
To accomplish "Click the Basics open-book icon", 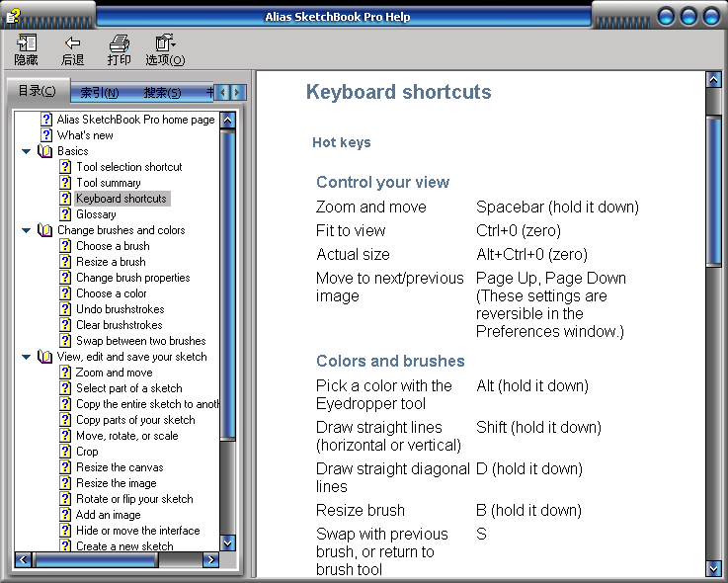I will tap(45, 151).
